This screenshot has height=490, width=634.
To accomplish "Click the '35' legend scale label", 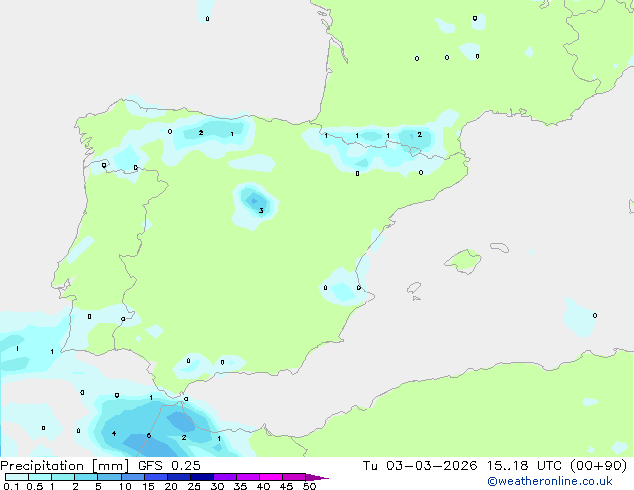I will tap(240, 486).
